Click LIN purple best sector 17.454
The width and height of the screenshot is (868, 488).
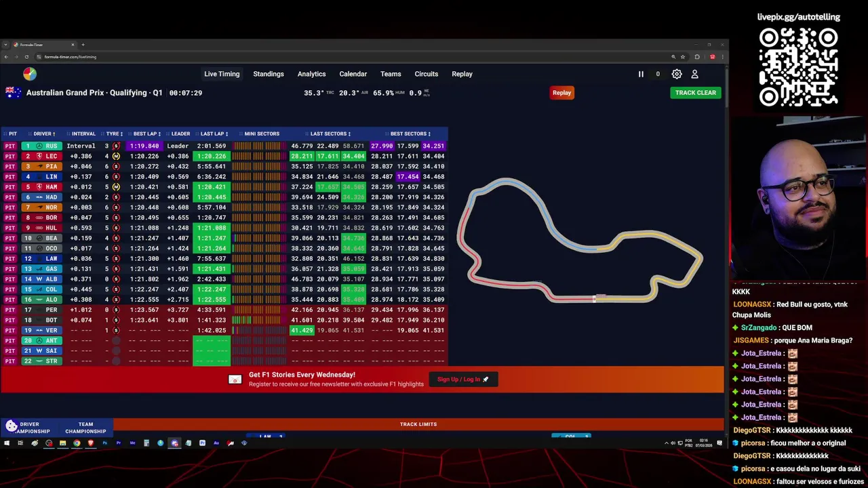[x=408, y=177]
